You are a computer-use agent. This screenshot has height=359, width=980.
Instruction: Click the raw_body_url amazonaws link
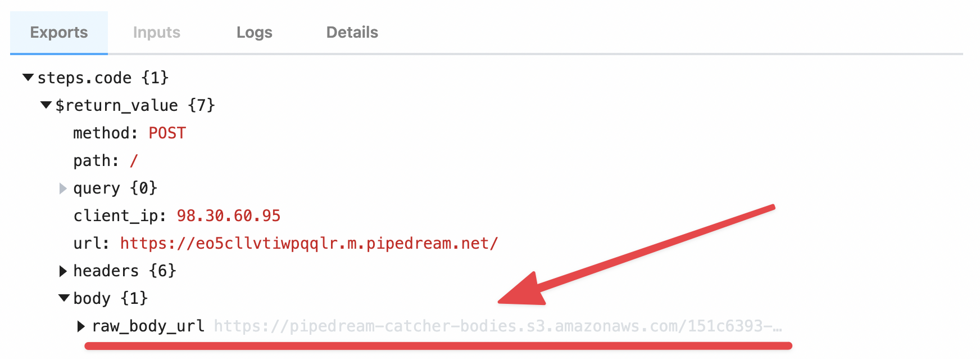[x=498, y=326]
